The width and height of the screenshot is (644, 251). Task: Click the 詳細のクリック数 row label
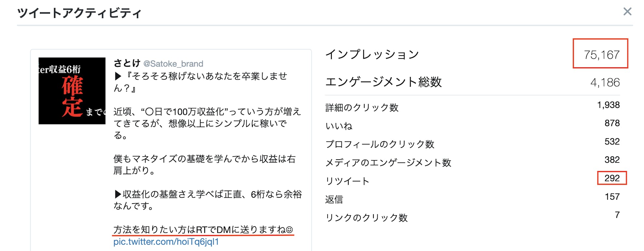click(x=362, y=108)
